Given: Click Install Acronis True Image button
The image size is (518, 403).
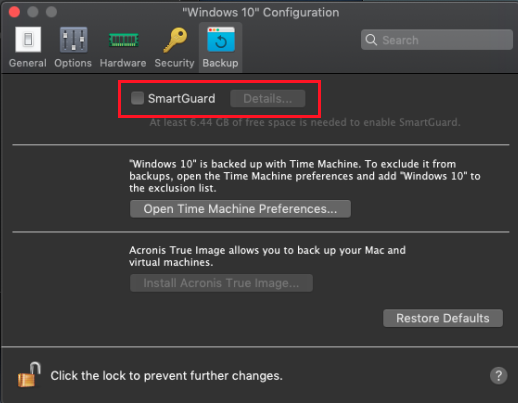Looking at the screenshot, I should click(221, 283).
